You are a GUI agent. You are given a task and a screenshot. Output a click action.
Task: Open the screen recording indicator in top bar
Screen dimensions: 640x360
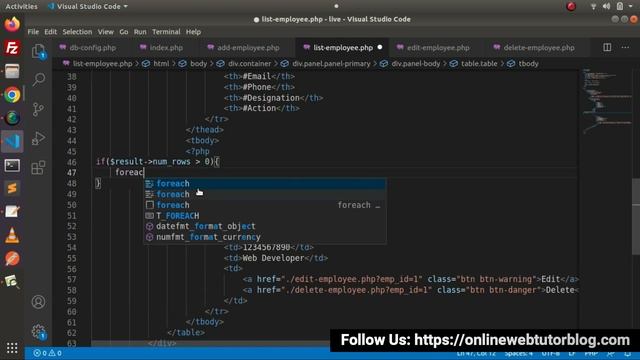coord(571,6)
